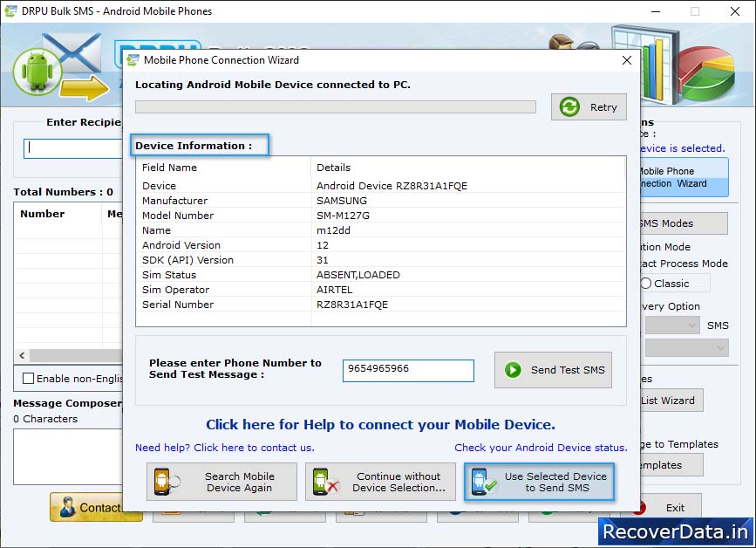Select the 'm12dd' name value

[333, 230]
